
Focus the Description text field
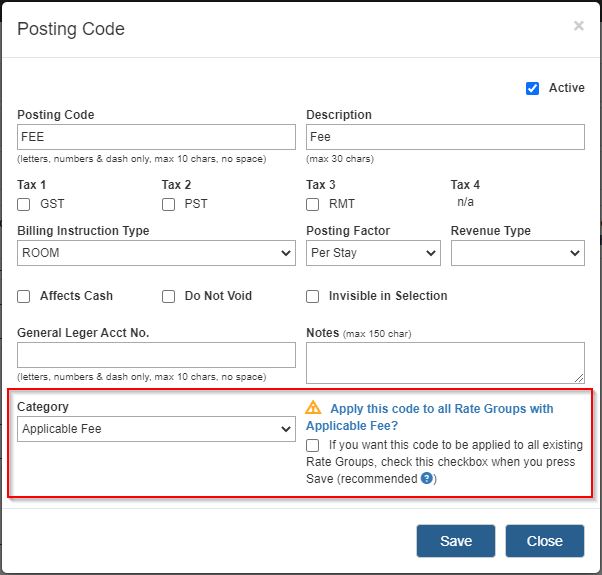[445, 137]
